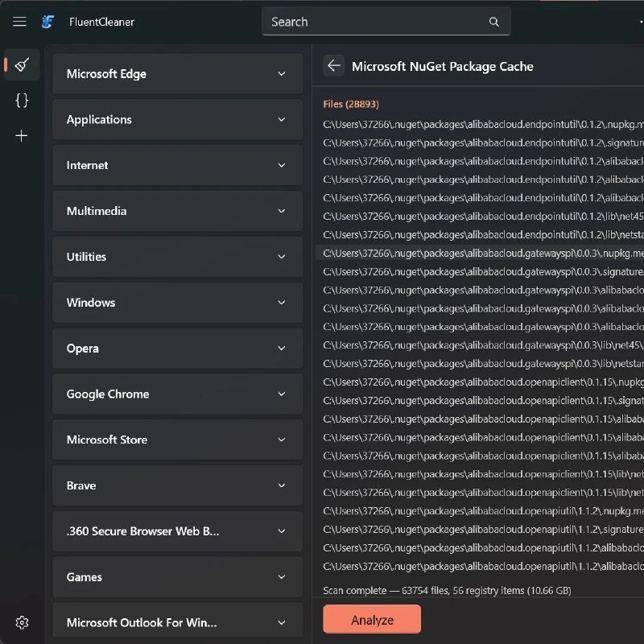Expand the Games chevron
The image size is (644, 644).
(x=281, y=576)
